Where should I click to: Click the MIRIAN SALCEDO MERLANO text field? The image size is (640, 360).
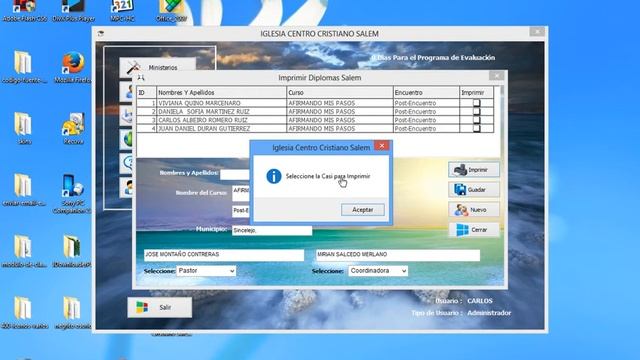click(398, 255)
